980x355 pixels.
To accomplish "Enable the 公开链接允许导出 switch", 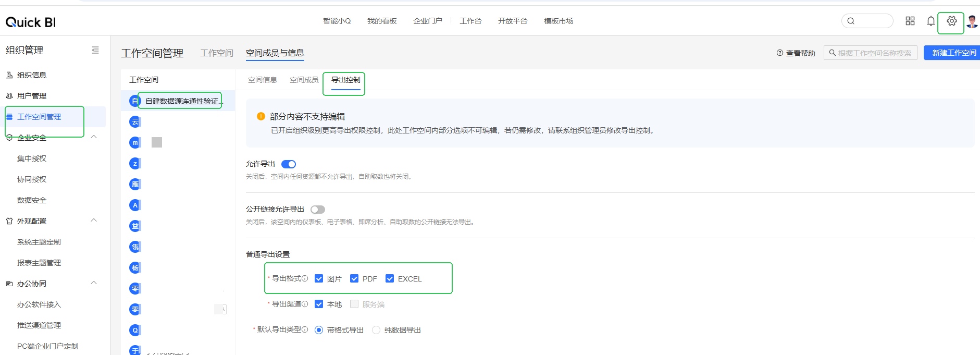I will pos(318,210).
